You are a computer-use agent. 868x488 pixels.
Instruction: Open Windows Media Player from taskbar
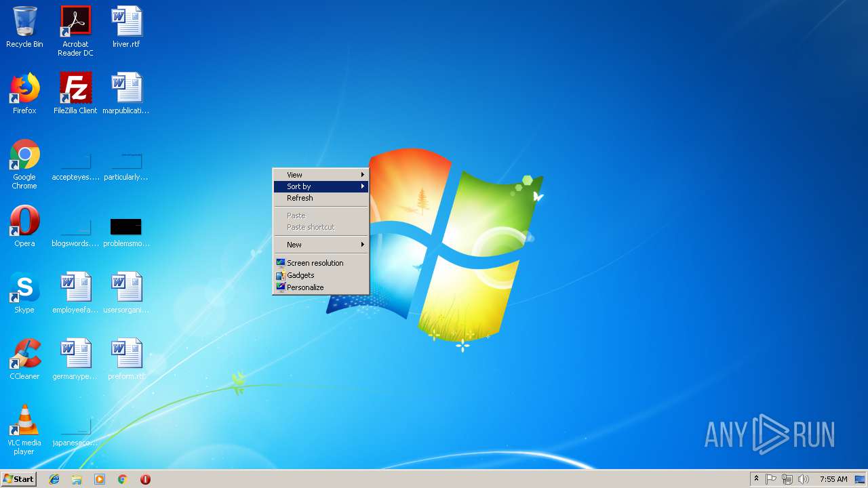click(x=100, y=479)
